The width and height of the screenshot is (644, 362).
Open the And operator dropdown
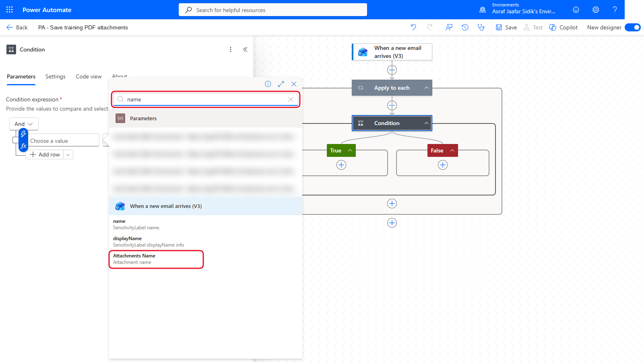tap(24, 124)
